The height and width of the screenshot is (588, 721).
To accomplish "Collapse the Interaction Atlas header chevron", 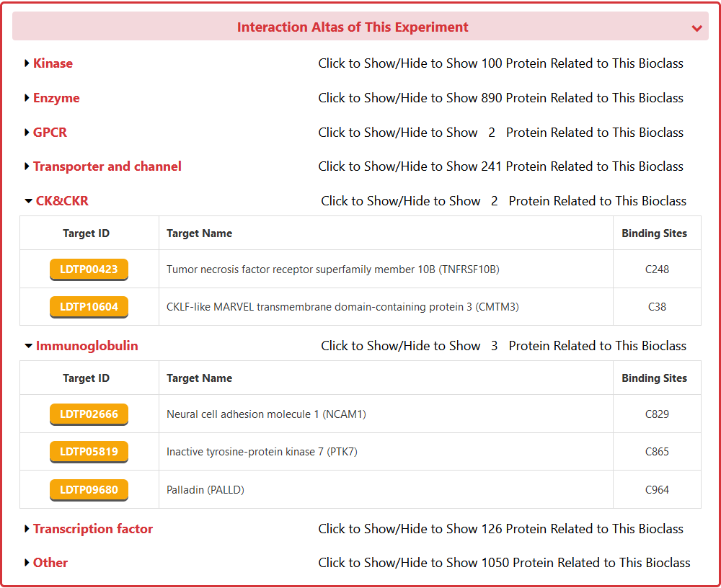I will coord(696,28).
